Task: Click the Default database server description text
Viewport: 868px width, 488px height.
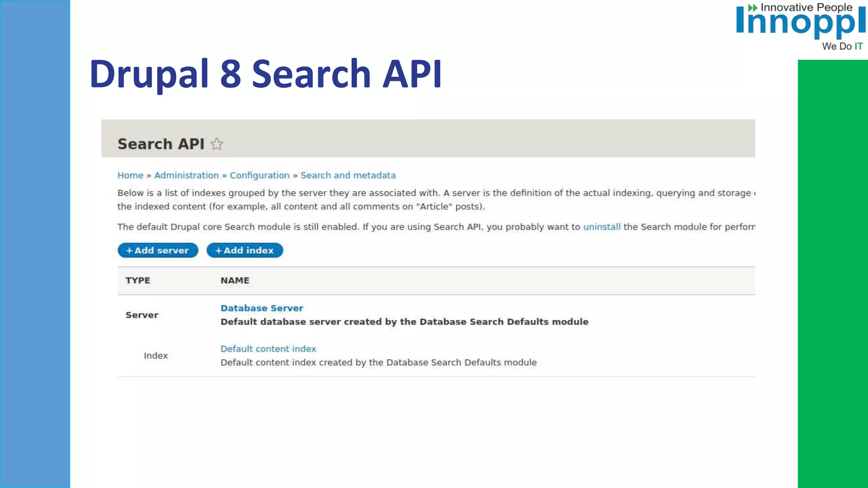Action: [x=404, y=322]
